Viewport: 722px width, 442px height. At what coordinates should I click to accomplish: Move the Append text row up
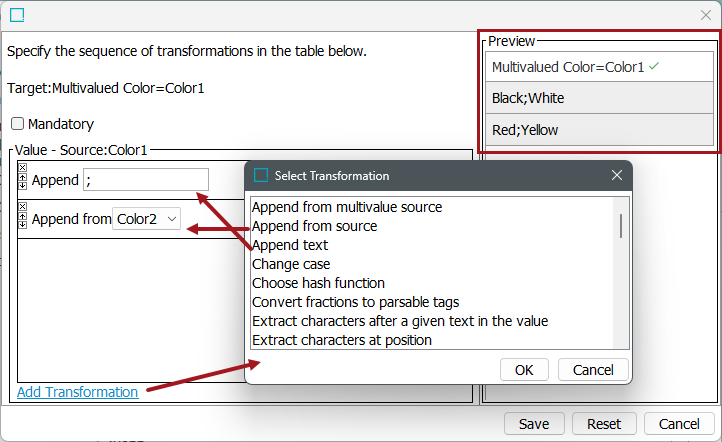pos(23,178)
